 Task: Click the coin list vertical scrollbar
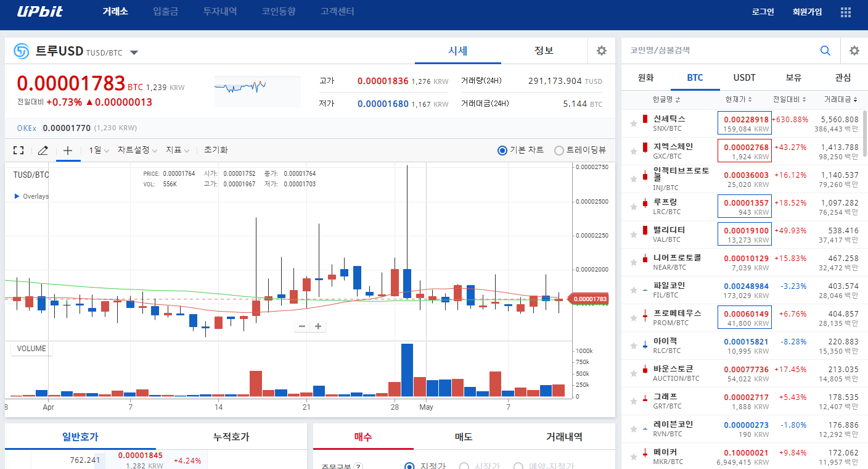(x=865, y=134)
